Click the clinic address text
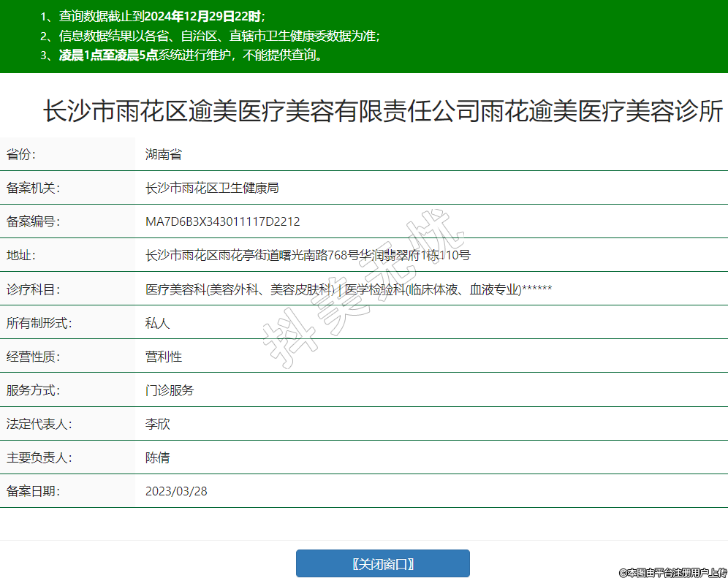728x578 pixels. [308, 255]
